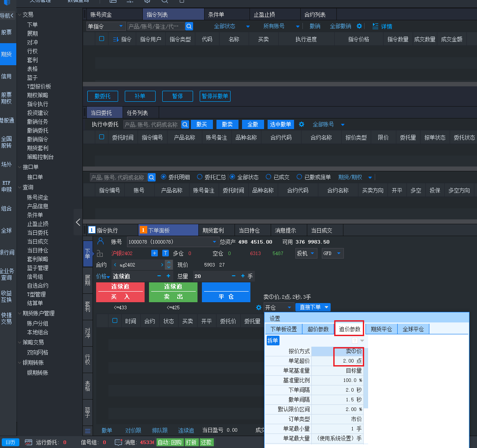Screen dimensions: 477x448
Task: Open gear settings beside 选中撤单
Action: click(x=302, y=124)
